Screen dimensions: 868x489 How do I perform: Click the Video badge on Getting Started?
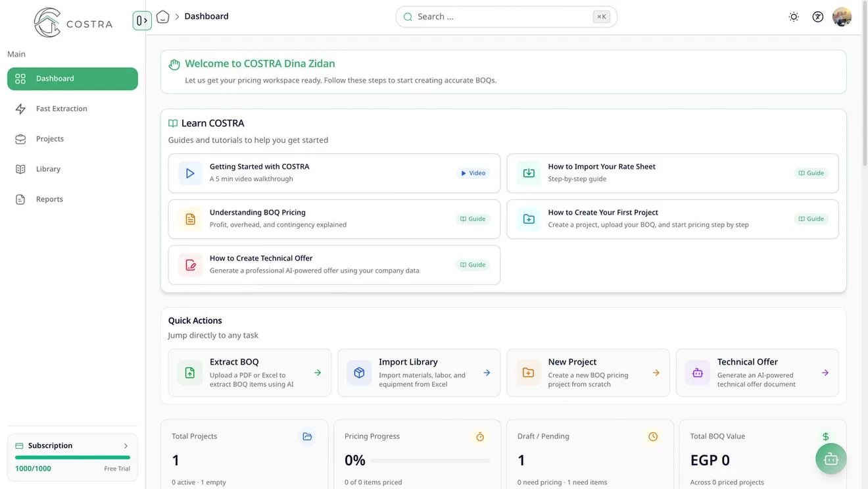click(x=473, y=174)
